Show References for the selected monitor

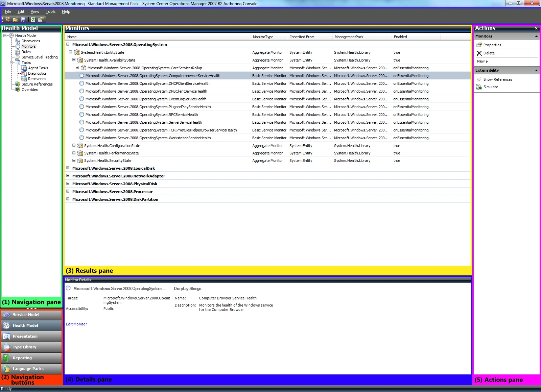coord(497,79)
